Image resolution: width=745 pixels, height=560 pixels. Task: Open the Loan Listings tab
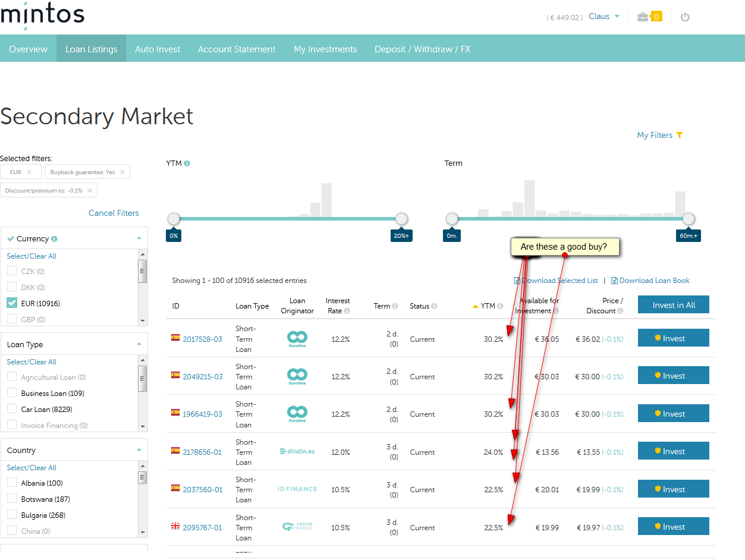point(92,49)
